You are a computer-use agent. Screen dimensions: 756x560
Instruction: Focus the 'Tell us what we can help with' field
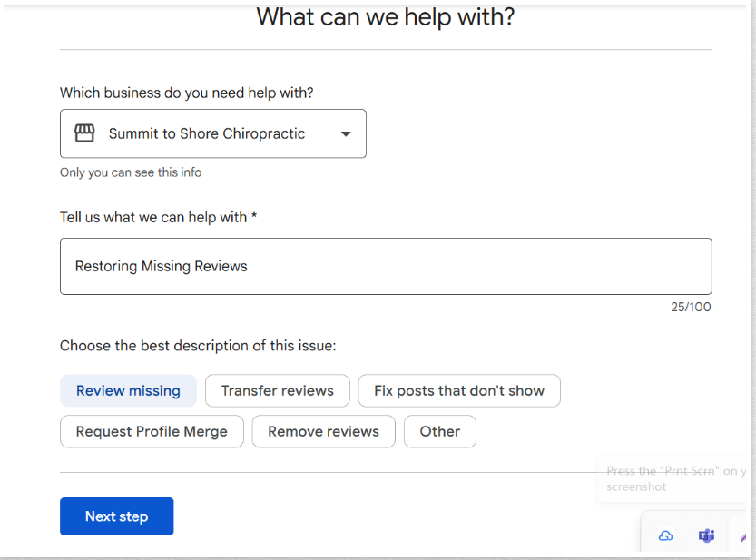(386, 266)
